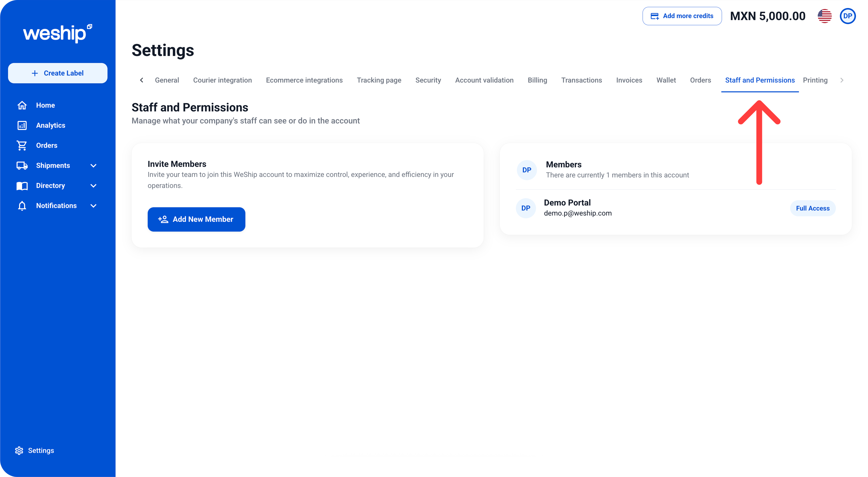868x477 pixels.
Task: Open the Printing tab
Action: click(x=815, y=80)
